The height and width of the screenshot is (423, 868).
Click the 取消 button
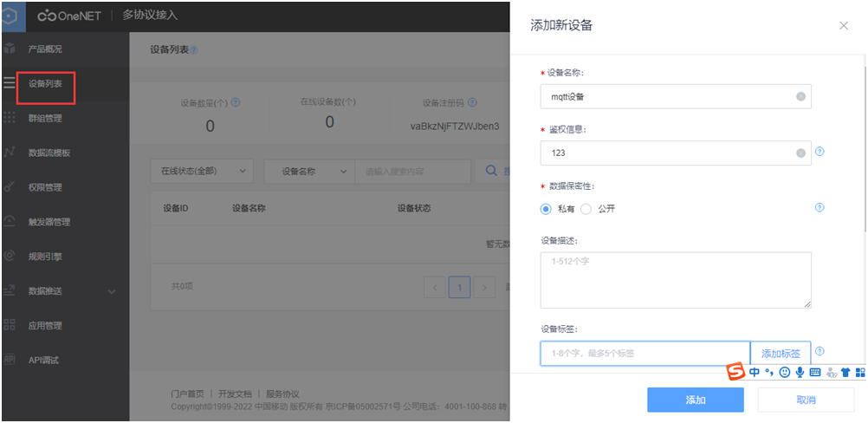tap(806, 400)
